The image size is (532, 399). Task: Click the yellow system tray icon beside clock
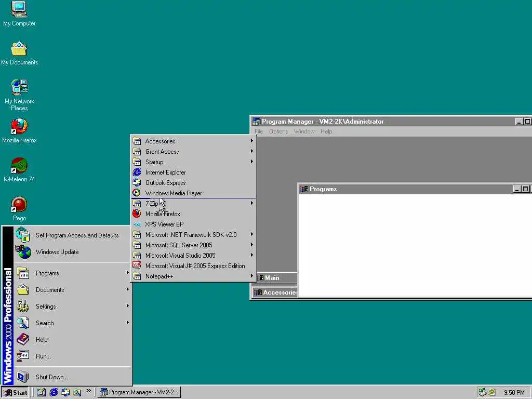[492, 392]
